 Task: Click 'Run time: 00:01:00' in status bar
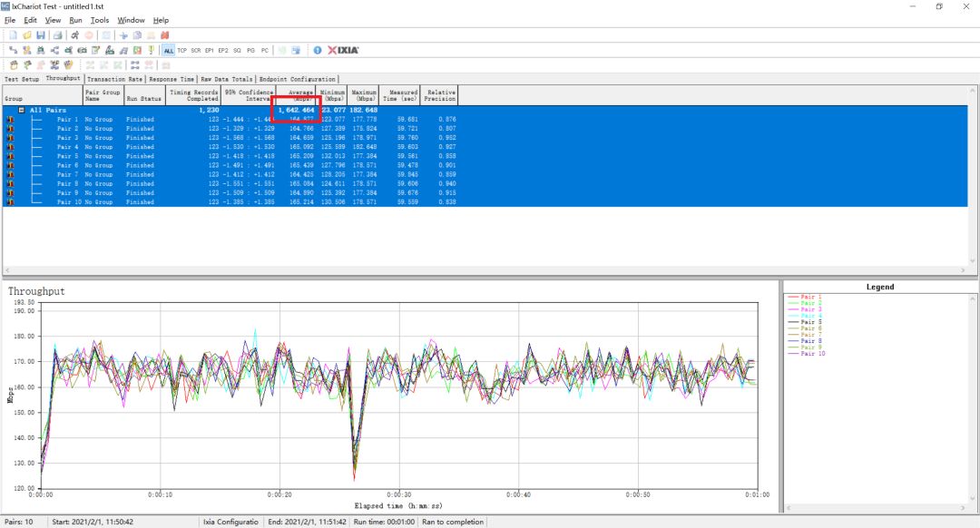pos(384,522)
